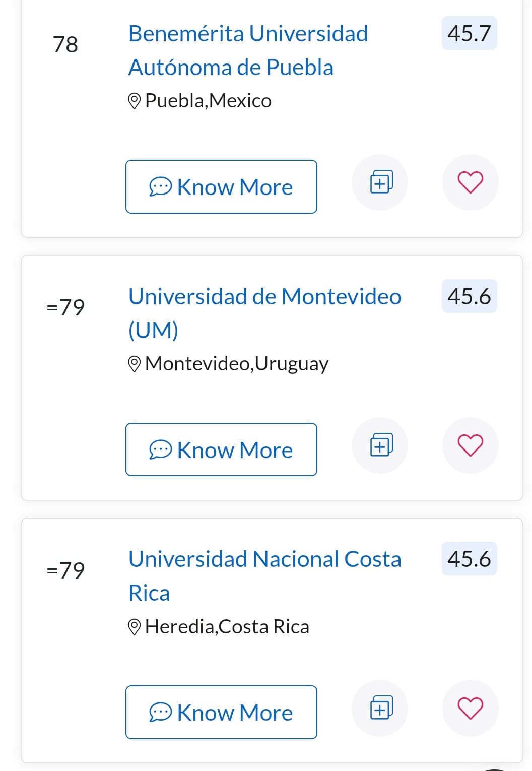Image resolution: width=532 pixels, height=771 pixels.
Task: Add Universidad Nacional Costa Rica to compare
Action: 381,708
